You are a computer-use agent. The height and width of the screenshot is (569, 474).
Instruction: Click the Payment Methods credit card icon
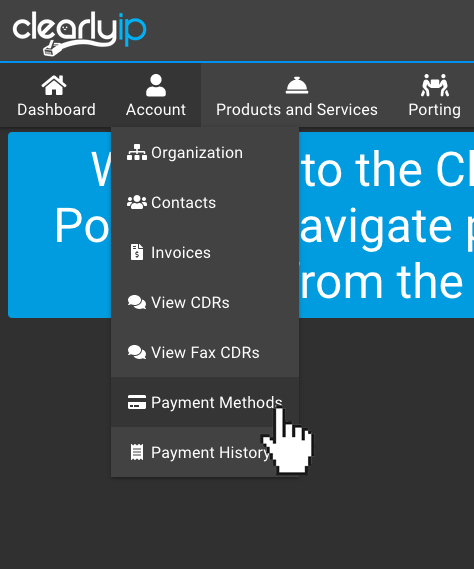[137, 402]
